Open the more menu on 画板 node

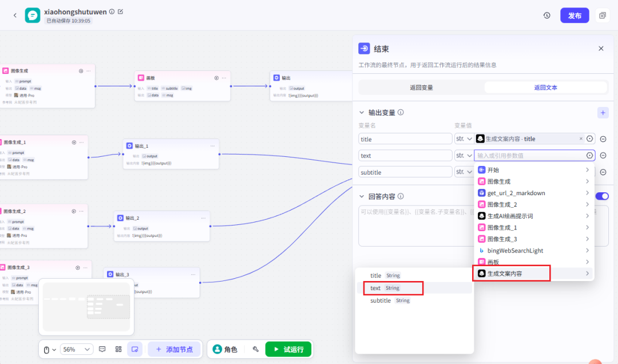[x=224, y=78]
